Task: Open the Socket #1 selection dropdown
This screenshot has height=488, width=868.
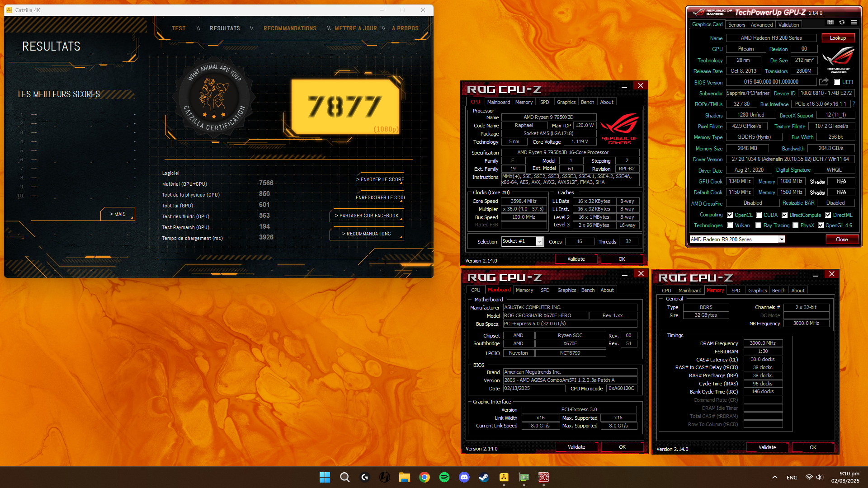Action: pyautogui.click(x=539, y=242)
